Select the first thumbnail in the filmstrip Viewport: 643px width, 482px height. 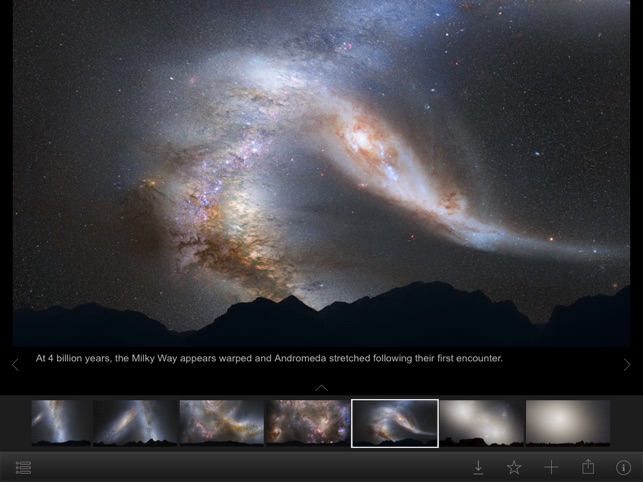click(x=62, y=423)
